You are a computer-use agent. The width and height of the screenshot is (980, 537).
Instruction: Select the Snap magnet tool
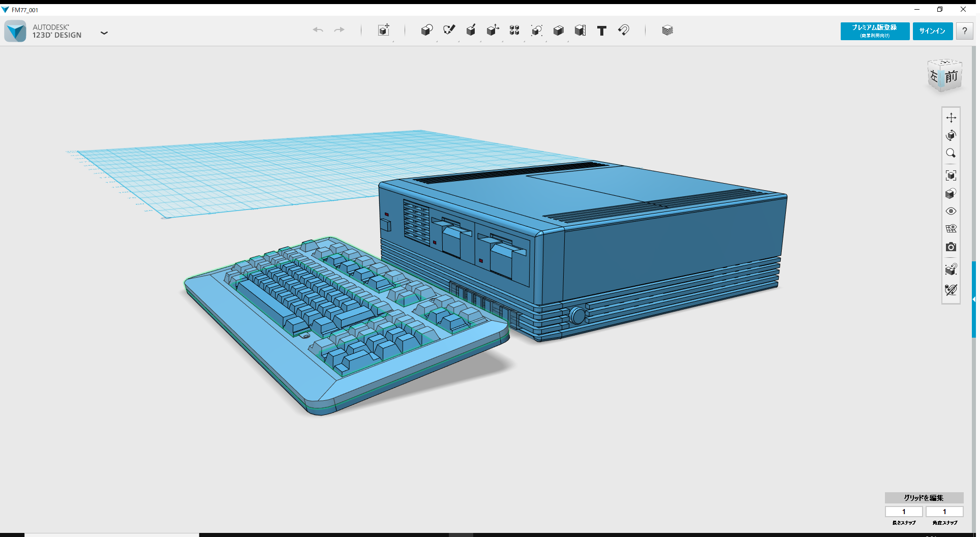624,31
